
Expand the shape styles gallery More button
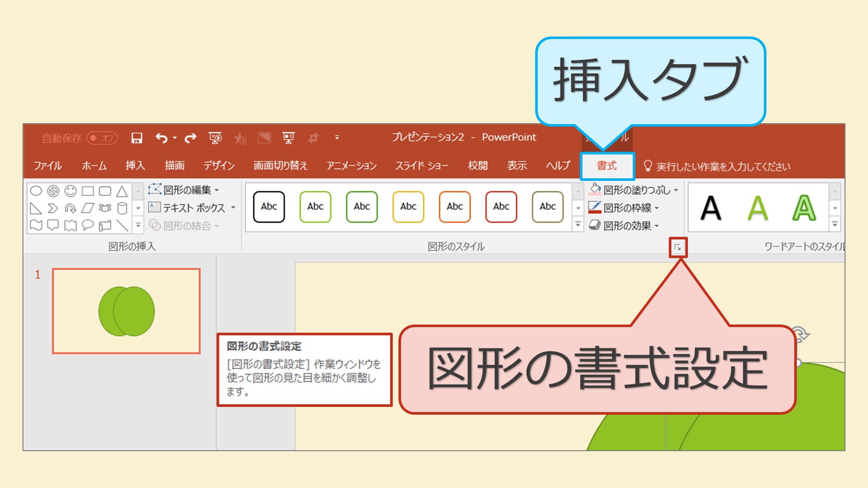(x=578, y=225)
